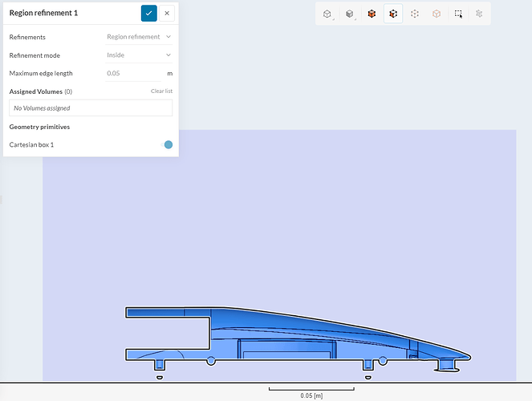Click the Assigned Volumes label
The height and width of the screenshot is (401, 532).
click(35, 91)
